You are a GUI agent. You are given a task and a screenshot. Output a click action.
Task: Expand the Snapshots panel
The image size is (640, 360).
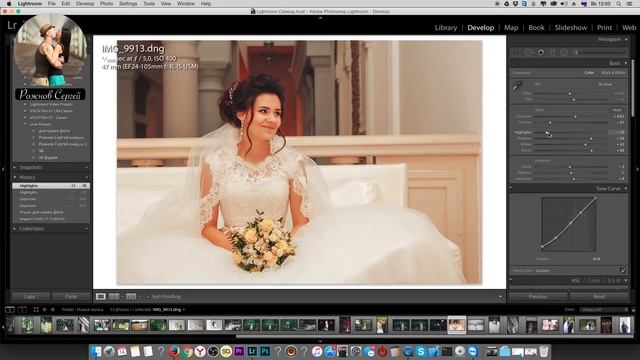click(15, 167)
